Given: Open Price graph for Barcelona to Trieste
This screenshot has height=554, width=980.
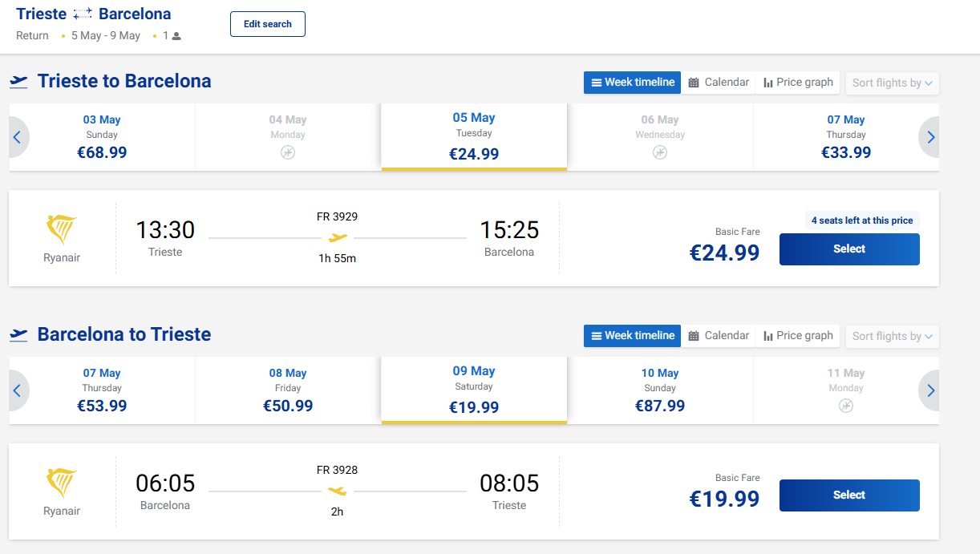Looking at the screenshot, I should [x=798, y=336].
